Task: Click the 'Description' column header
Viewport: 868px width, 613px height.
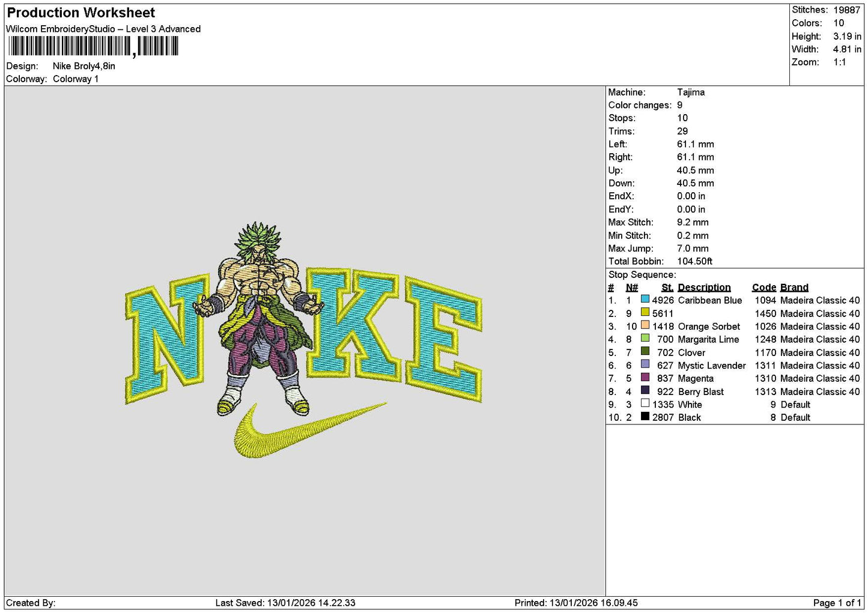Action: 704,288
